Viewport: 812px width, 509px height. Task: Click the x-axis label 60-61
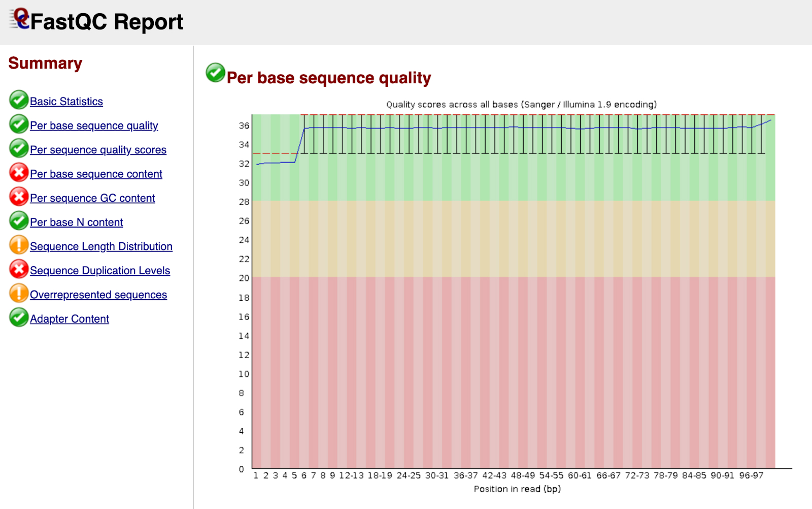[580, 475]
